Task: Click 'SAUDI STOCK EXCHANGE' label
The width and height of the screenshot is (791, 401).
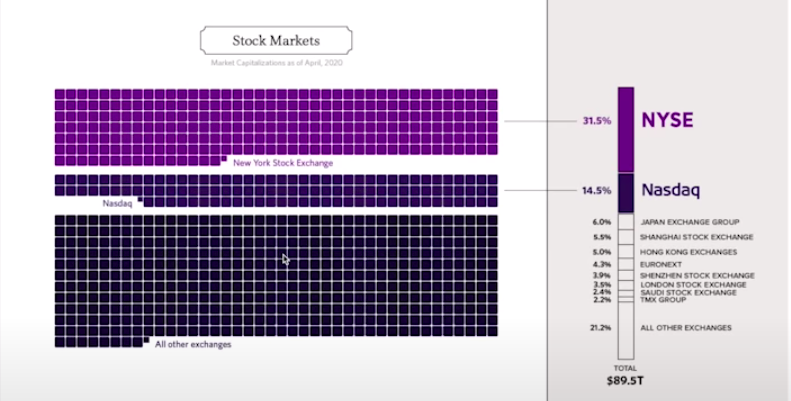Action: coord(688,293)
